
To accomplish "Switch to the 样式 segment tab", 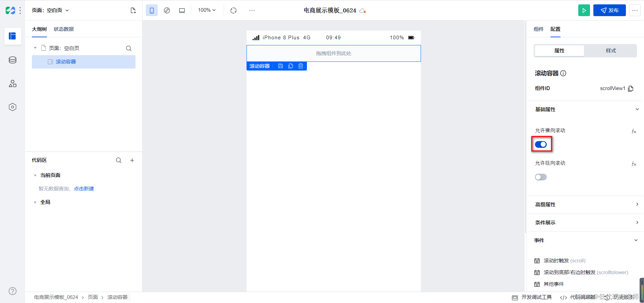I will pos(611,51).
